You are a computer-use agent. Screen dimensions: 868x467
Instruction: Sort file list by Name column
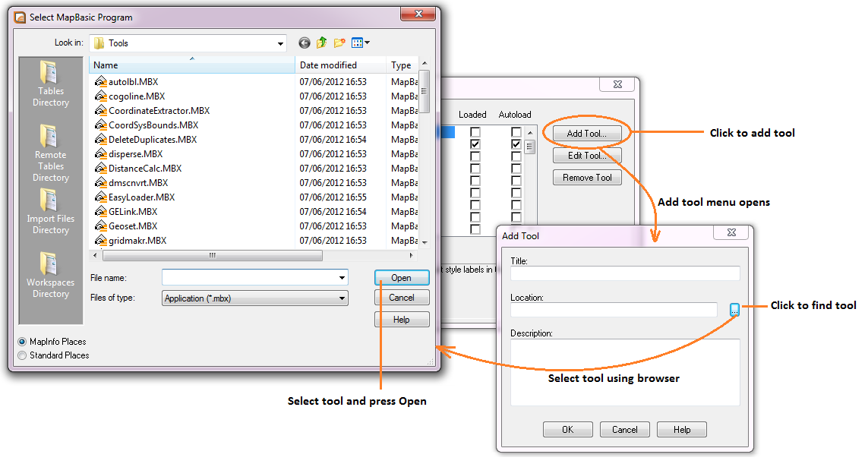point(192,65)
